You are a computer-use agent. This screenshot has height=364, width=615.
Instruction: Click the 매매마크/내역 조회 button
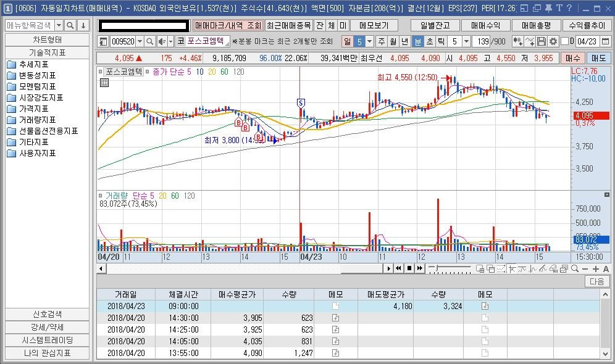[228, 25]
